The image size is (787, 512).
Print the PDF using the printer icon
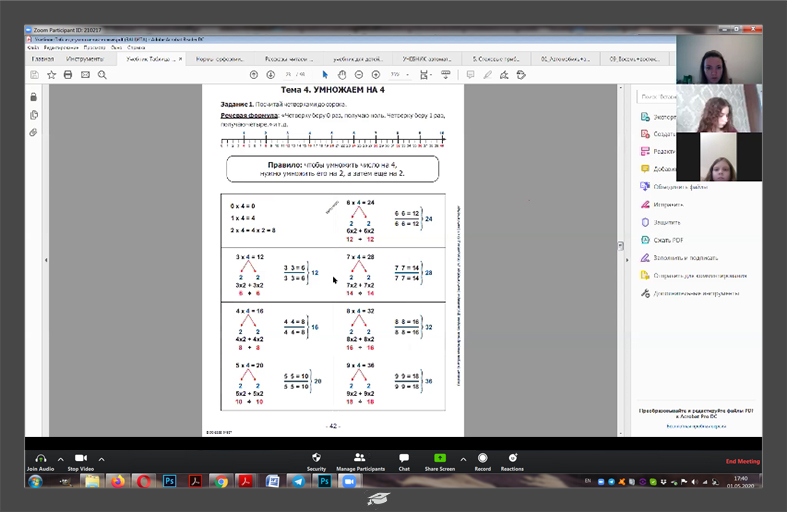pos(68,75)
